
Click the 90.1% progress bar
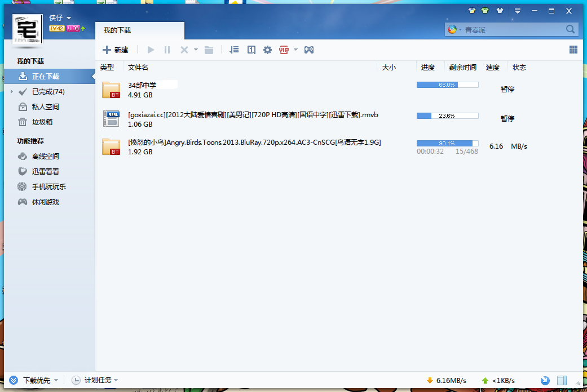[x=447, y=143]
